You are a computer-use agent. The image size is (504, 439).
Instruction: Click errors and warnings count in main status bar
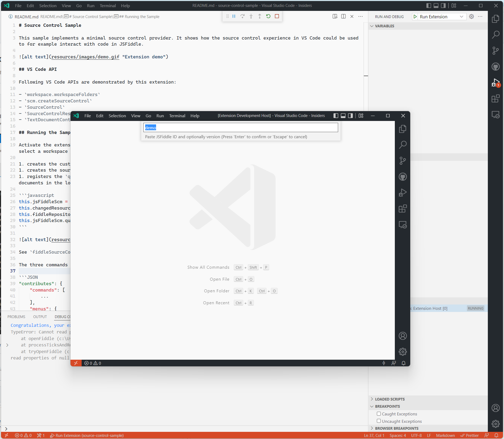tap(23, 435)
